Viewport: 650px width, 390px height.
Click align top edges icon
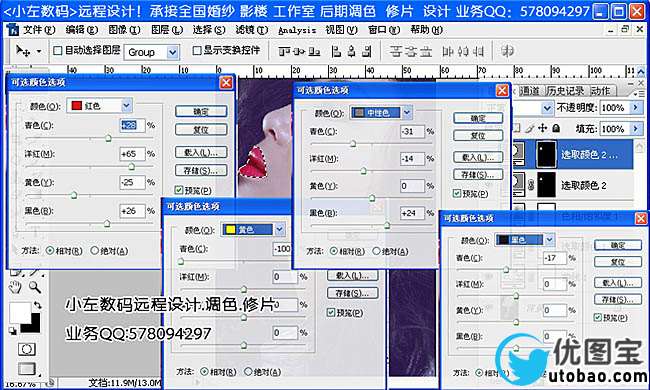pos(284,51)
